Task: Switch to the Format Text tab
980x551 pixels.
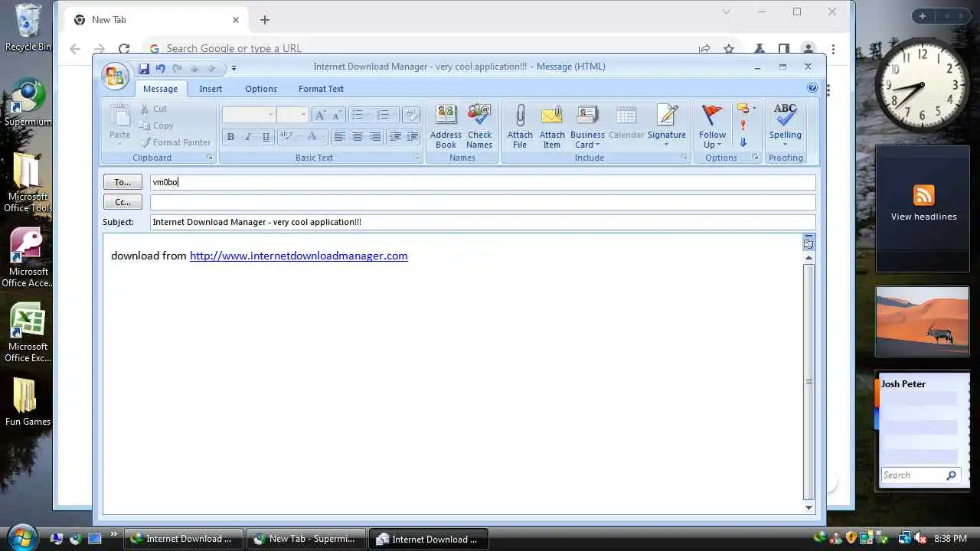Action: pos(321,89)
